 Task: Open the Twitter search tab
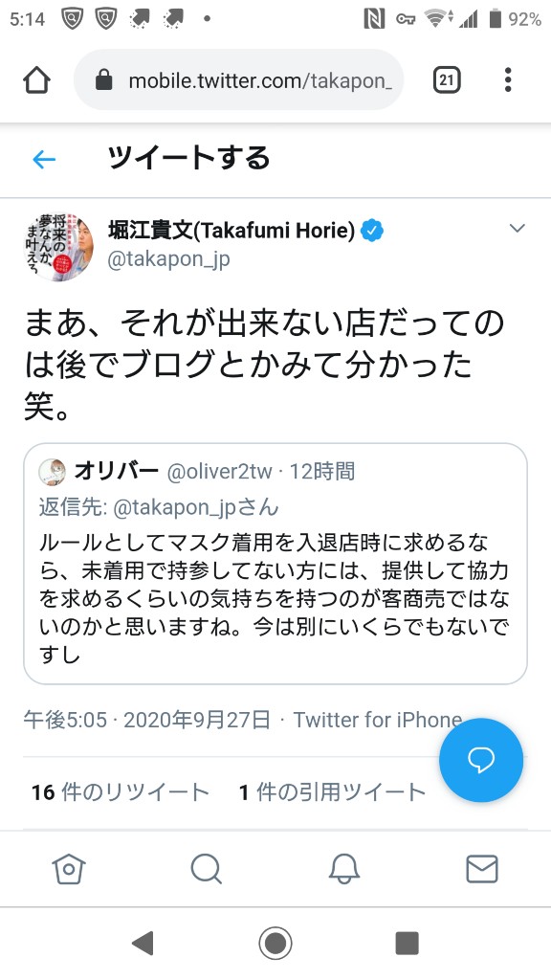tap(207, 869)
